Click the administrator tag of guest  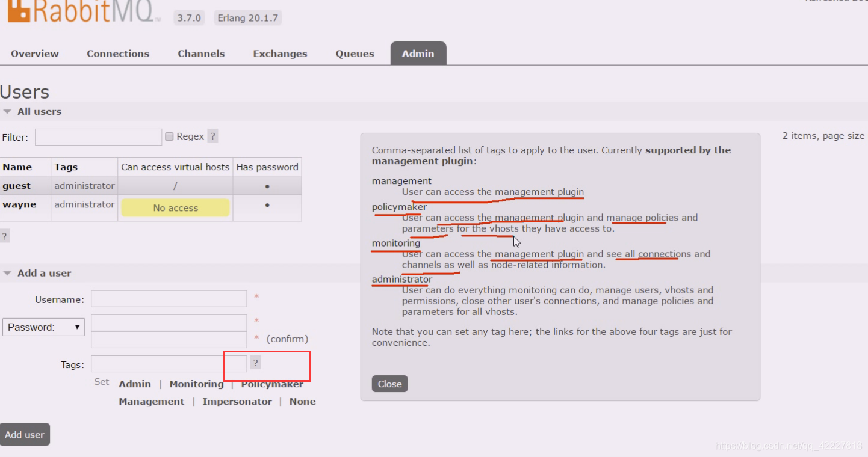coord(84,186)
